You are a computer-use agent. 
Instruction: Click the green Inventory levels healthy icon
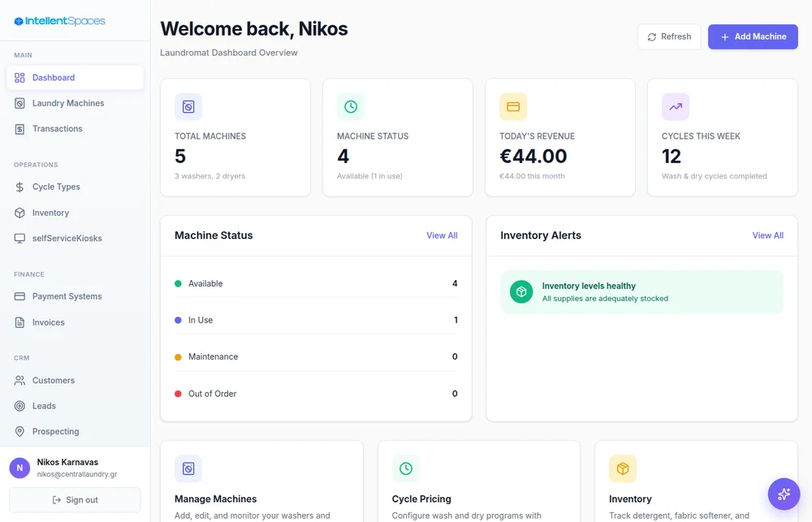tap(521, 292)
